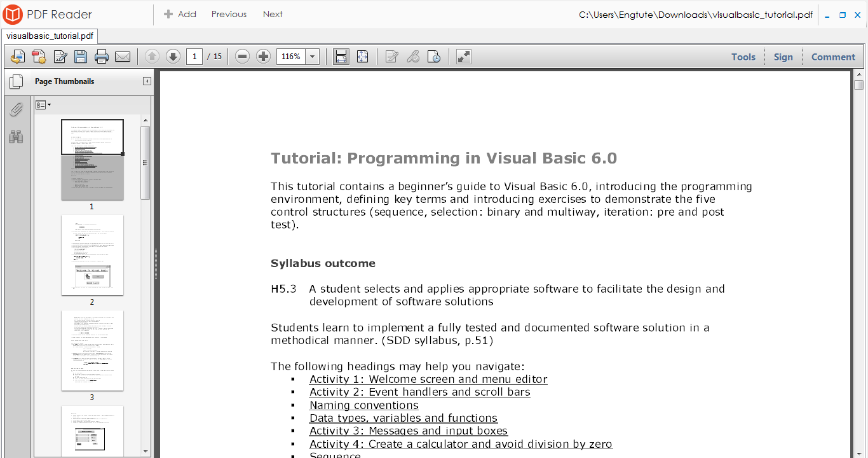Click the edit document pencil icon
Screen dimensions: 868x458
60,57
